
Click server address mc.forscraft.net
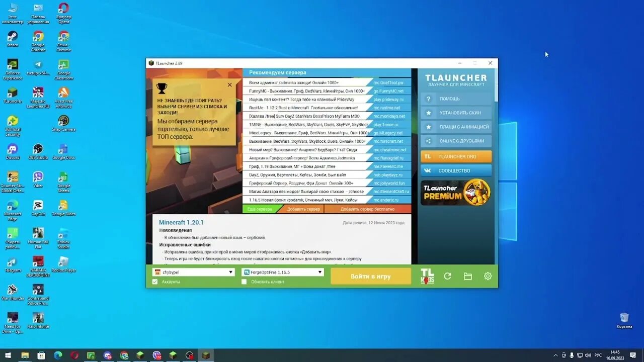pyautogui.click(x=388, y=141)
